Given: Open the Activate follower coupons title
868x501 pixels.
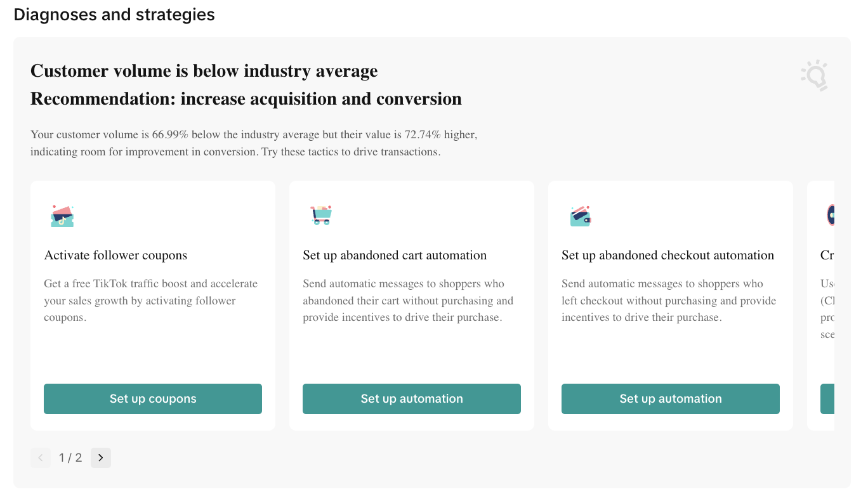Looking at the screenshot, I should click(x=115, y=256).
